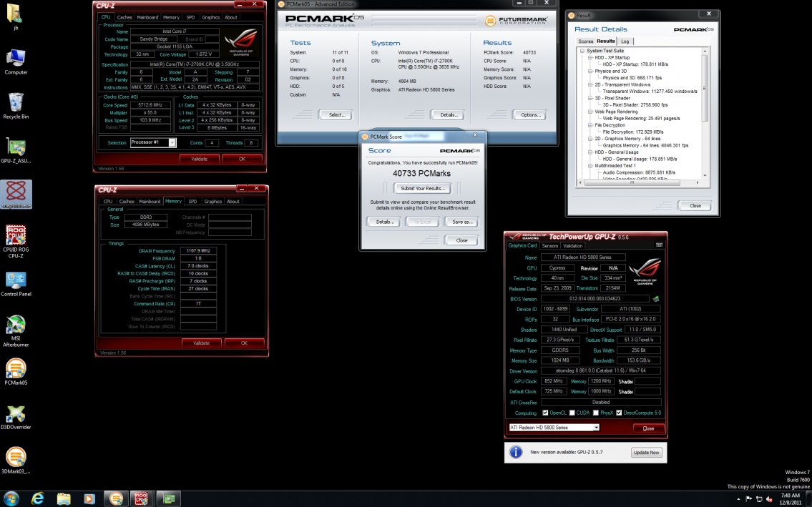The width and height of the screenshot is (812, 507).
Task: Open the MSI Afterburner desktop shortcut
Action: [x=16, y=327]
